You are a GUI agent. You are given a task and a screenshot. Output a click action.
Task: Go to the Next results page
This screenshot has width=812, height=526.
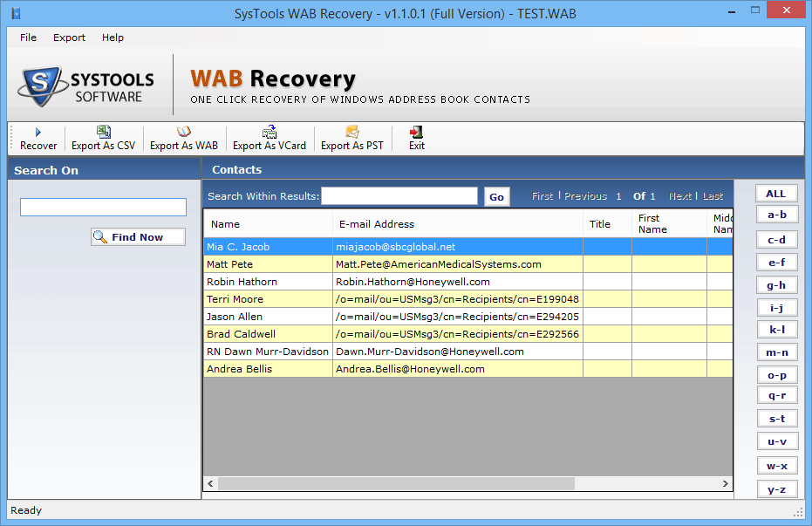(680, 195)
